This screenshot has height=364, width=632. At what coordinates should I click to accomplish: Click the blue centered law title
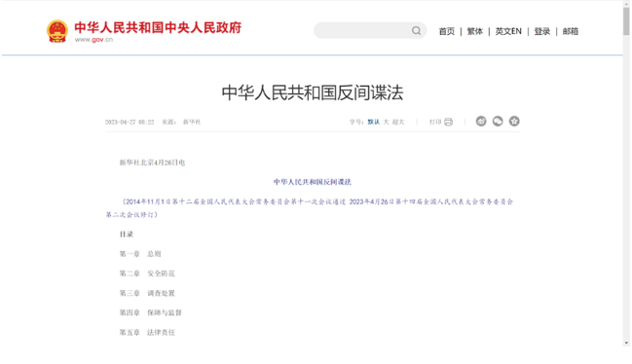pyautogui.click(x=313, y=182)
